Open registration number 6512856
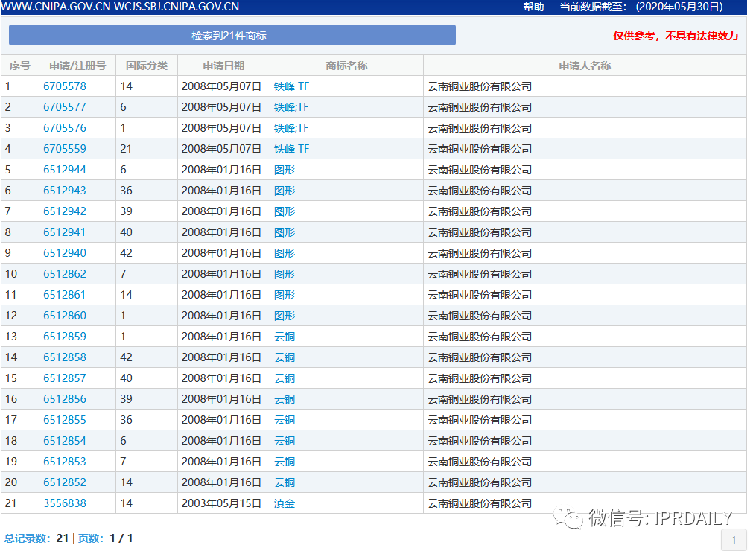The width and height of the screenshot is (756, 551). [65, 398]
